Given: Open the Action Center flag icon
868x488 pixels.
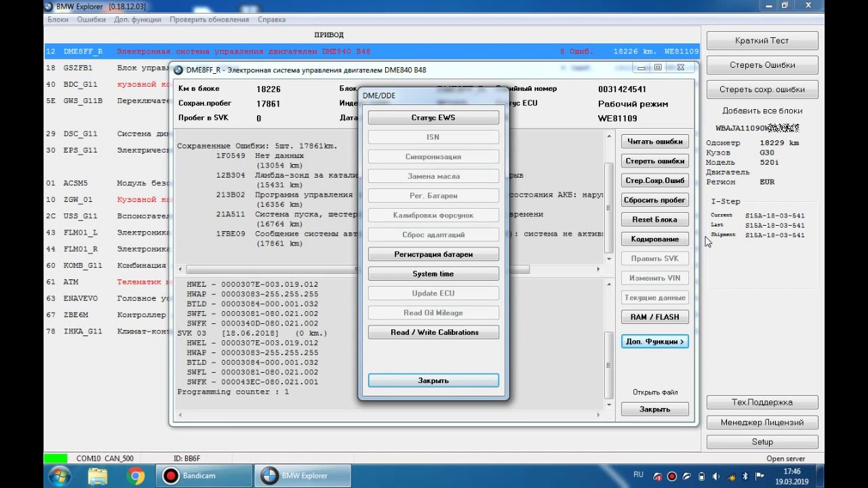Looking at the screenshot, I should 760,476.
